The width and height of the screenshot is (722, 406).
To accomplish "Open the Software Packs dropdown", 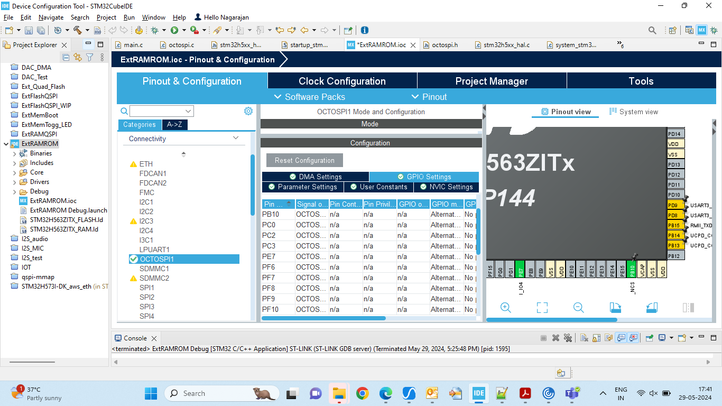I will pos(309,97).
